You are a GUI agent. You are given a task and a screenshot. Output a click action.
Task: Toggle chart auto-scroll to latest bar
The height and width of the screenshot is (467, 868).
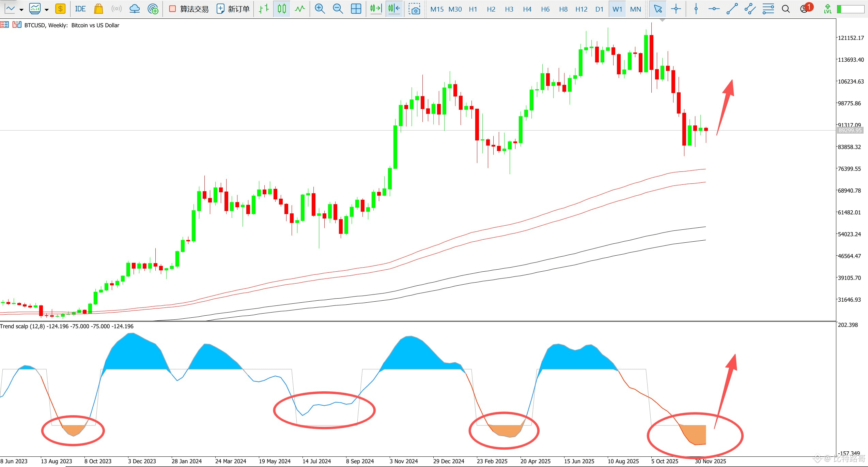click(376, 9)
